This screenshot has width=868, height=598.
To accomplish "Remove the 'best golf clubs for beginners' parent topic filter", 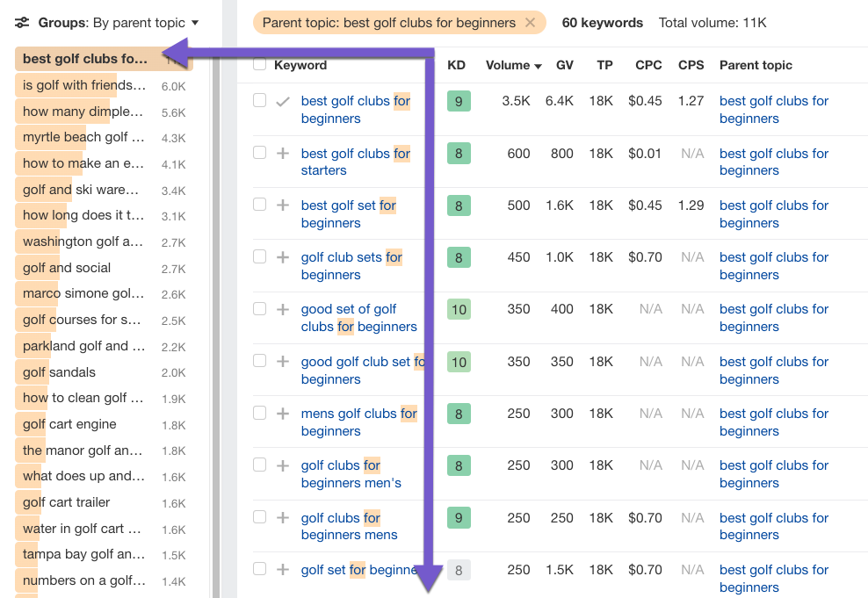I will (x=530, y=23).
